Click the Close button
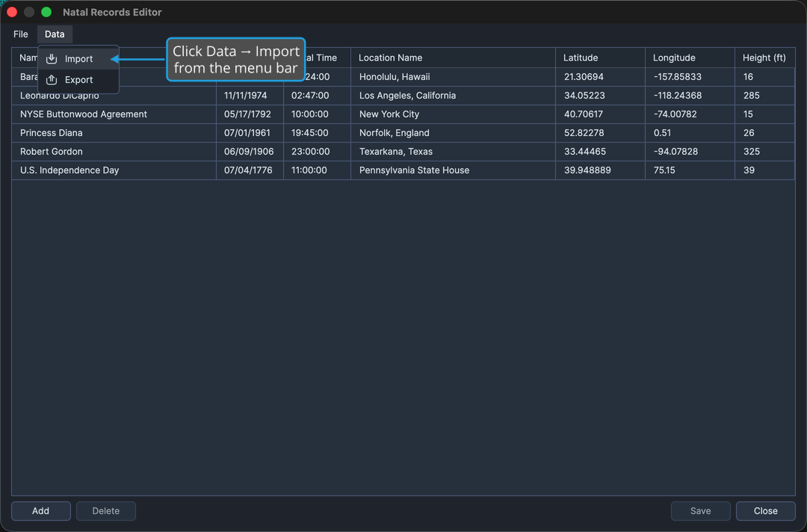 pyautogui.click(x=766, y=511)
